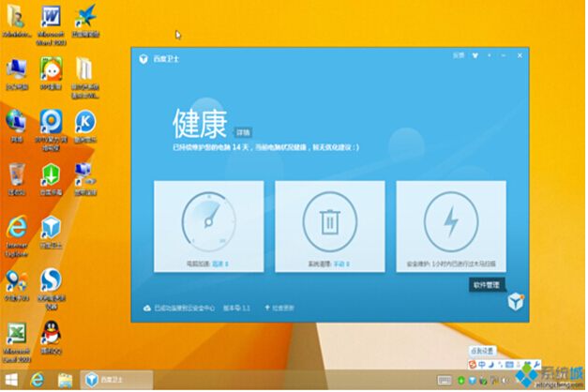Open Internet Explorer desktop shortcut
Screen dimensions: 588x392
[x=16, y=228]
